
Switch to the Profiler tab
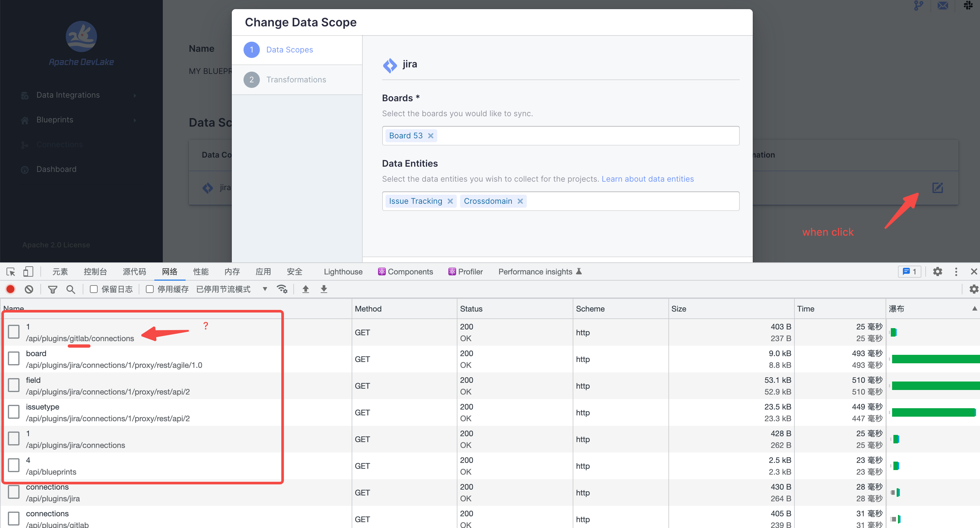pyautogui.click(x=470, y=271)
